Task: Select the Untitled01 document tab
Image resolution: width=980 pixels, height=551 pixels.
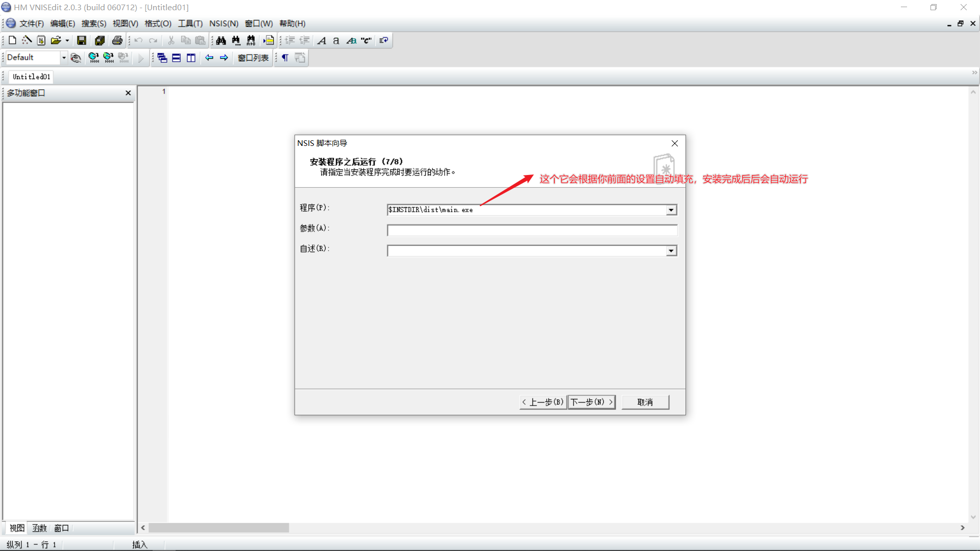Action: tap(32, 77)
